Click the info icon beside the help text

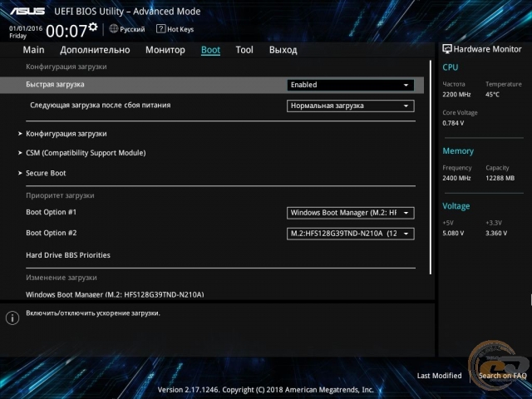(12, 318)
